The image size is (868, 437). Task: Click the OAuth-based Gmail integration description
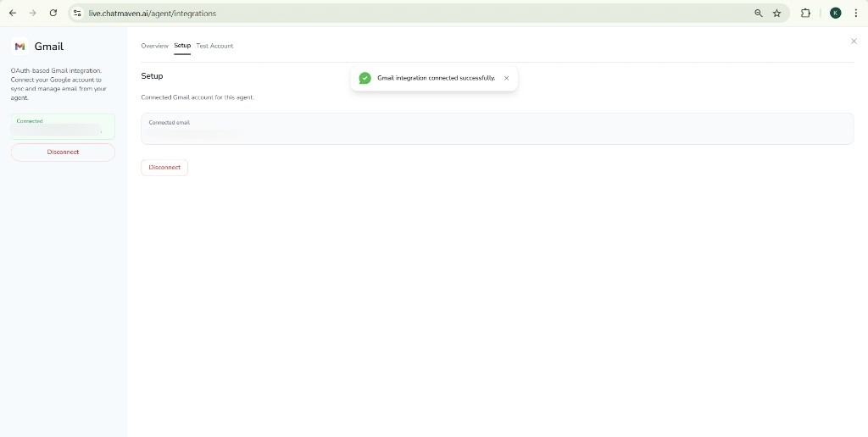(x=58, y=84)
